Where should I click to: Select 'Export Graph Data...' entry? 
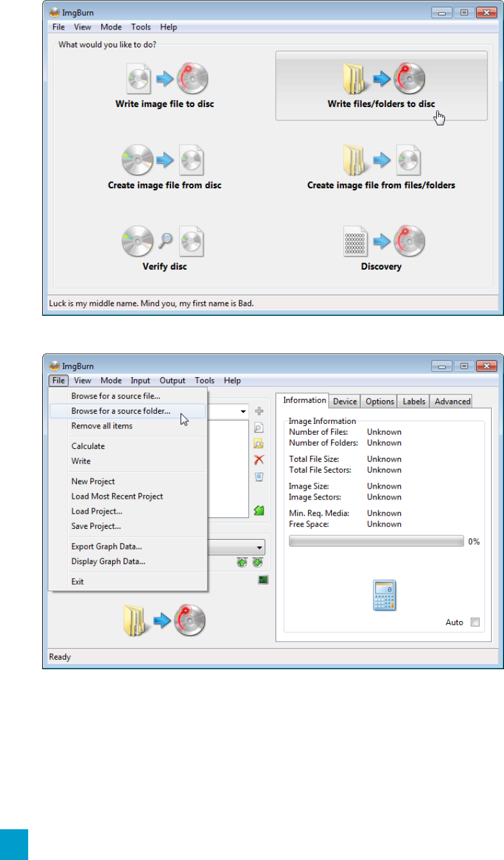128,546
